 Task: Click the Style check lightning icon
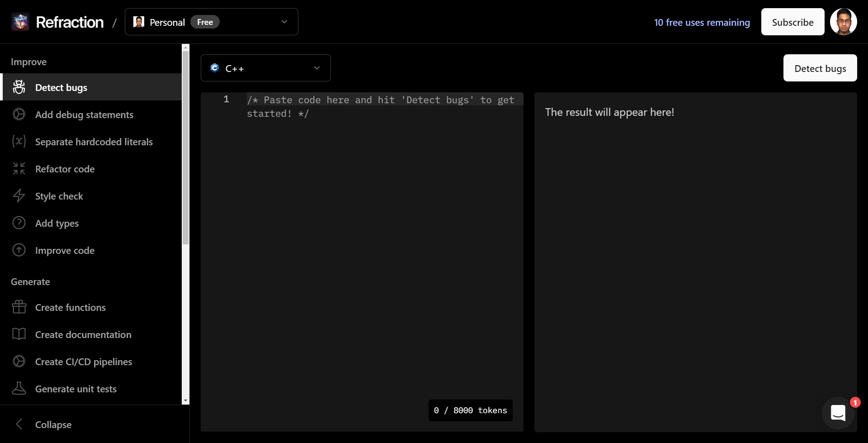[19, 196]
